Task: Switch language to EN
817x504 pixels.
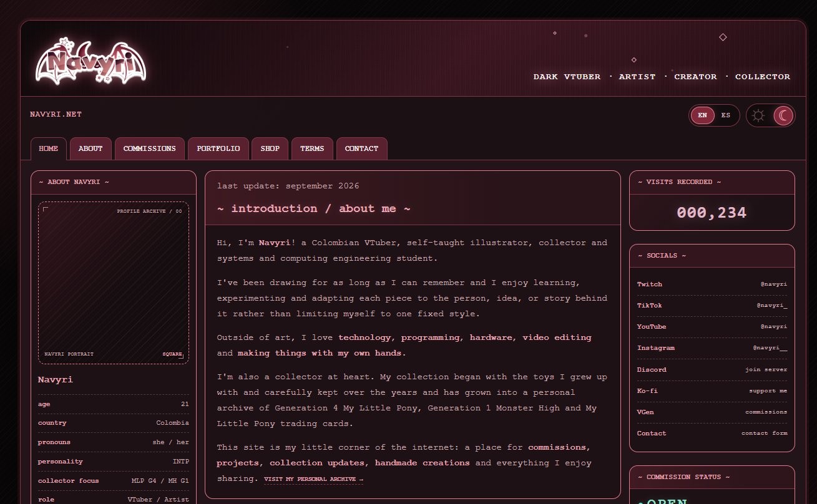Action: [703, 115]
